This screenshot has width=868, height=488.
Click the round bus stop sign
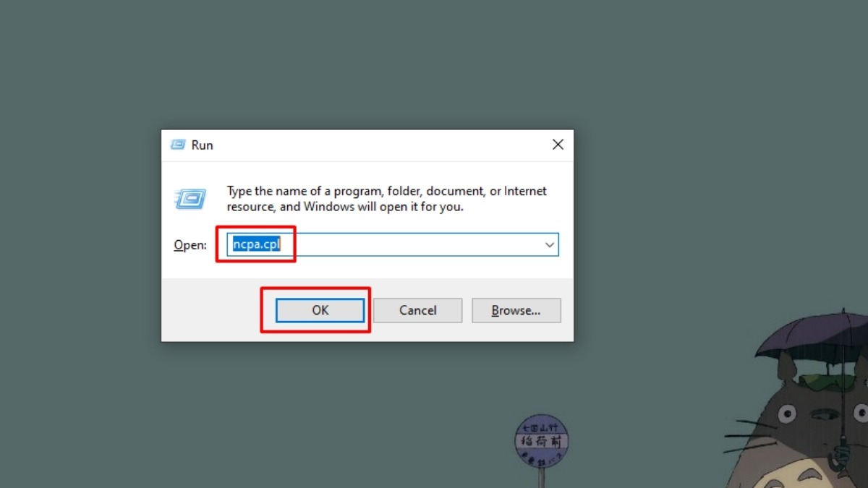pyautogui.click(x=542, y=440)
